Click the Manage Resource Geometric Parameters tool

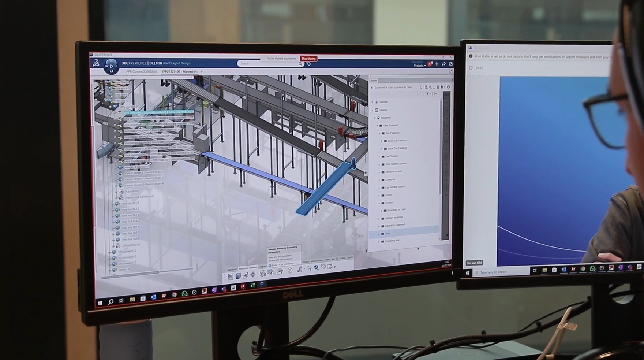[x=270, y=272]
